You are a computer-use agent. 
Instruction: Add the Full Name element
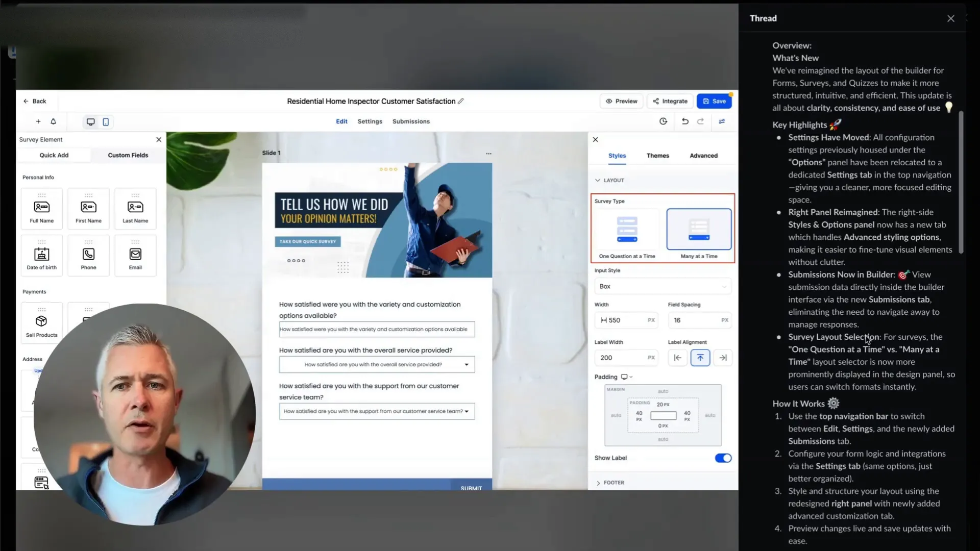point(42,209)
